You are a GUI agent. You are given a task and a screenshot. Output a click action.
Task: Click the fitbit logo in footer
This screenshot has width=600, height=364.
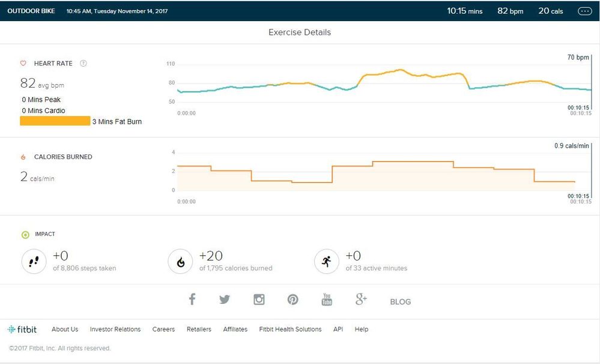pyautogui.click(x=22, y=329)
